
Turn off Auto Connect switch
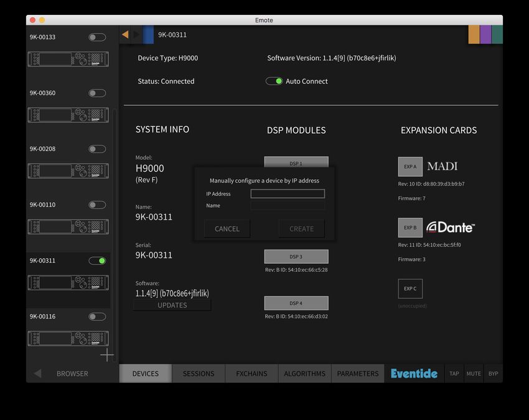274,82
